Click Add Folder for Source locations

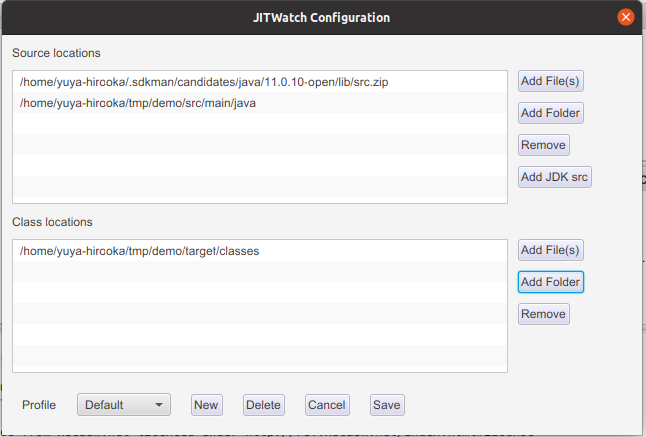pyautogui.click(x=550, y=113)
